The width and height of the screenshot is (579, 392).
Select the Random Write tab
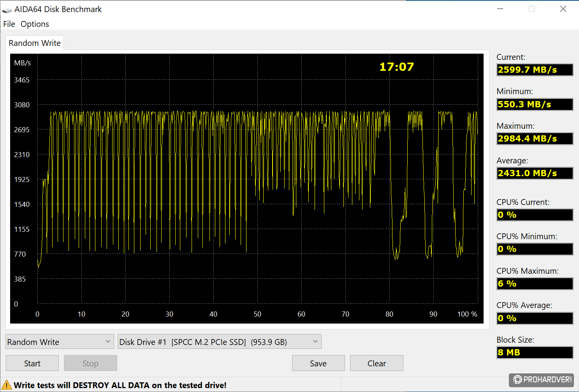click(x=35, y=43)
